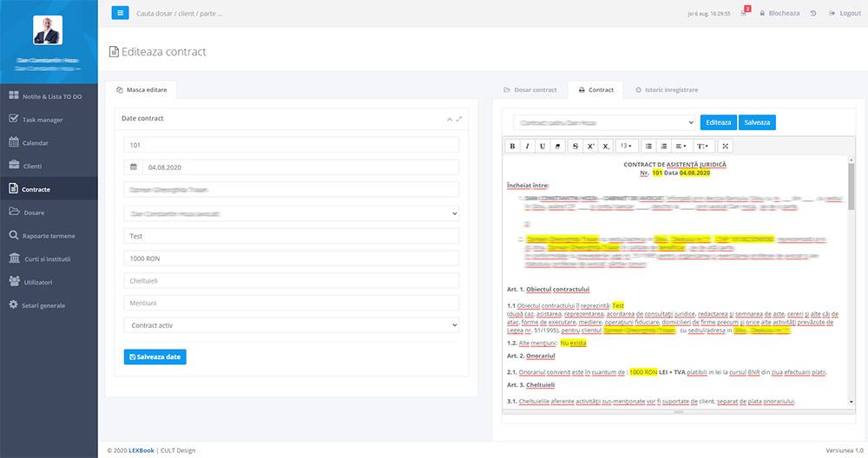Open the Contract activ status dropdown
This screenshot has height=458, width=868.
tap(292, 325)
